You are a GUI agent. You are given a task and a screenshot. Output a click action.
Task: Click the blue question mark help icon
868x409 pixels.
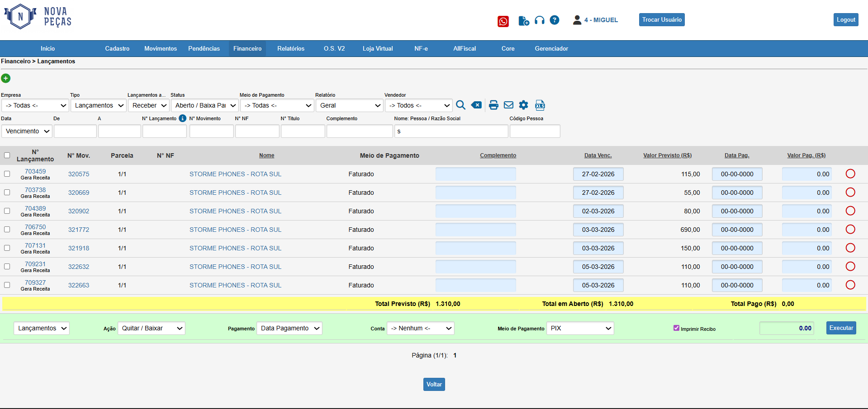coord(555,20)
